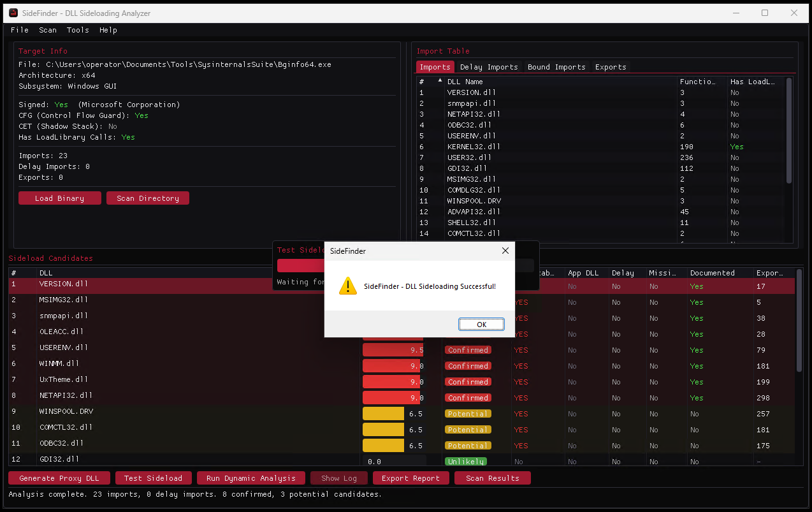Switch to the Exports tab
The image size is (812, 512).
611,67
